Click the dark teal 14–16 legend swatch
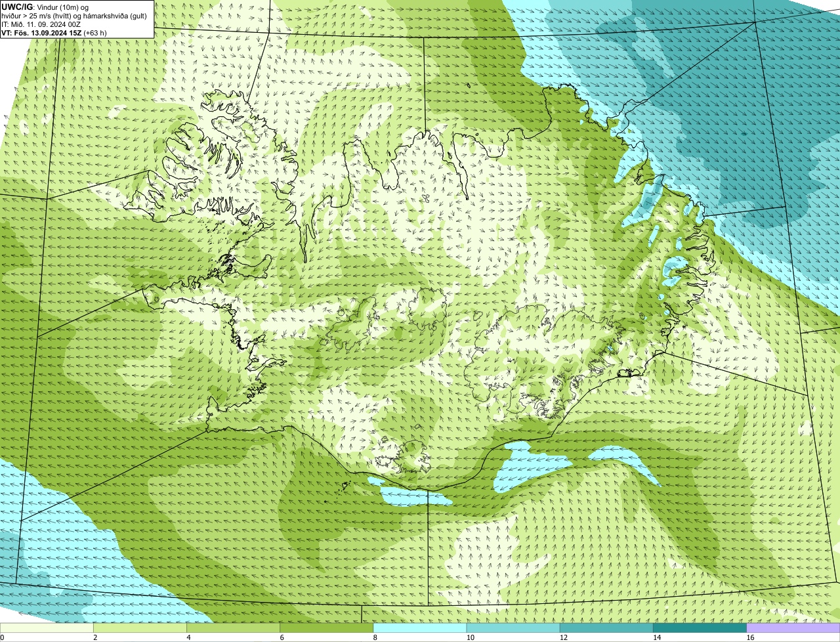The width and height of the screenshot is (840, 642). pyautogui.click(x=700, y=628)
